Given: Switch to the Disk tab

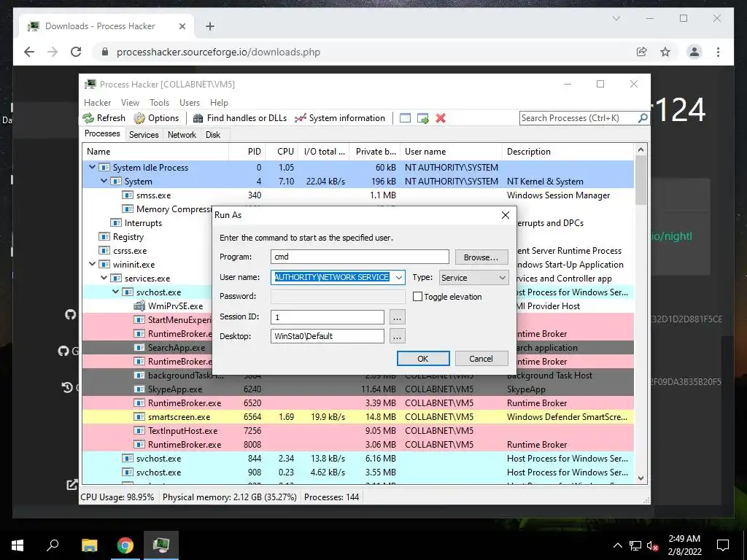Looking at the screenshot, I should coord(213,135).
